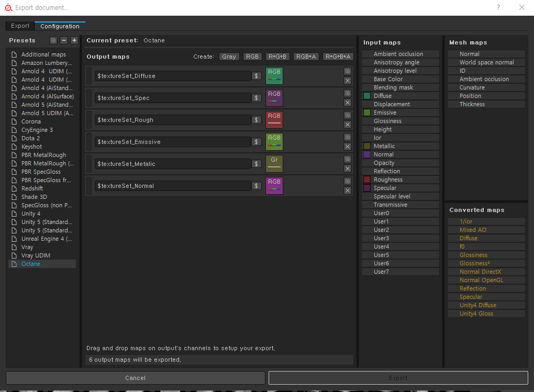Open the help question mark icon
The height and width of the screenshot is (392, 534).
click(498, 7)
